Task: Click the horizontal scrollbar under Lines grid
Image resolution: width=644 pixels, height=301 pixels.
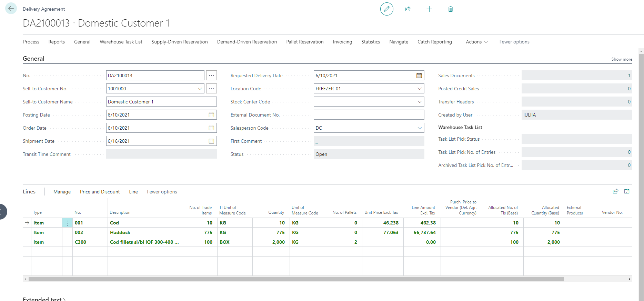Action: pos(296,279)
